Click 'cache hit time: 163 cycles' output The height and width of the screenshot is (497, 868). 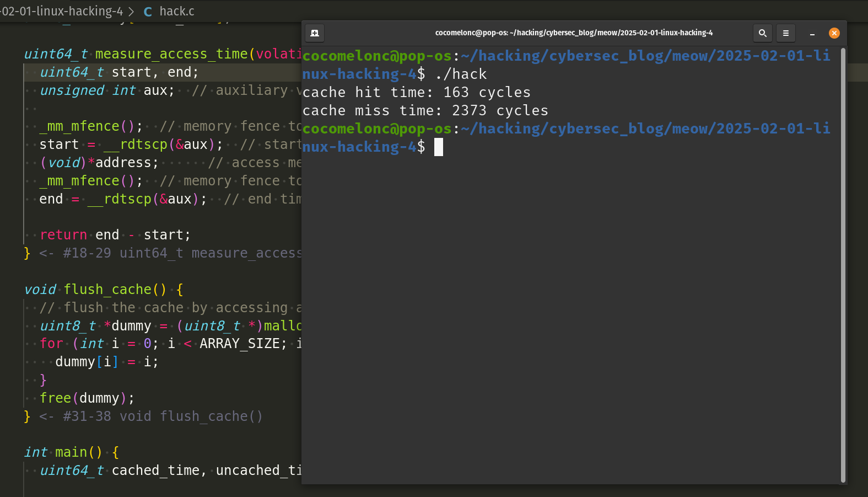pyautogui.click(x=417, y=92)
